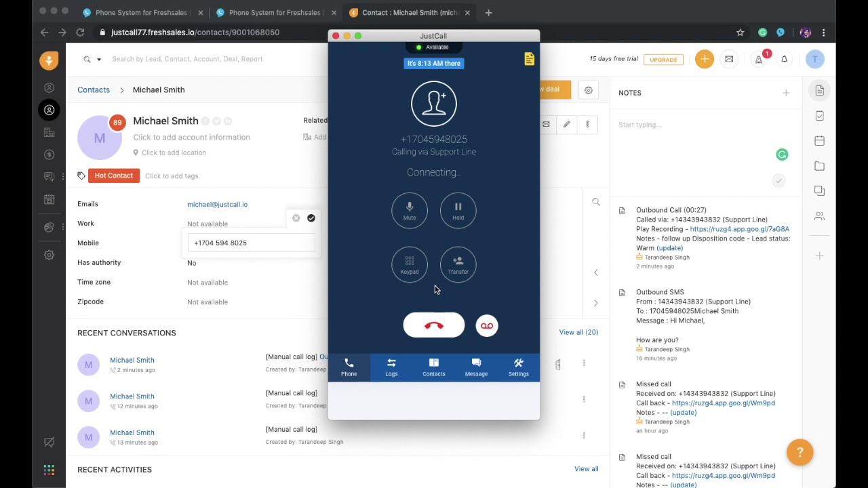Open michael@justcall.io email link
This screenshot has height=488, width=868.
(217, 204)
